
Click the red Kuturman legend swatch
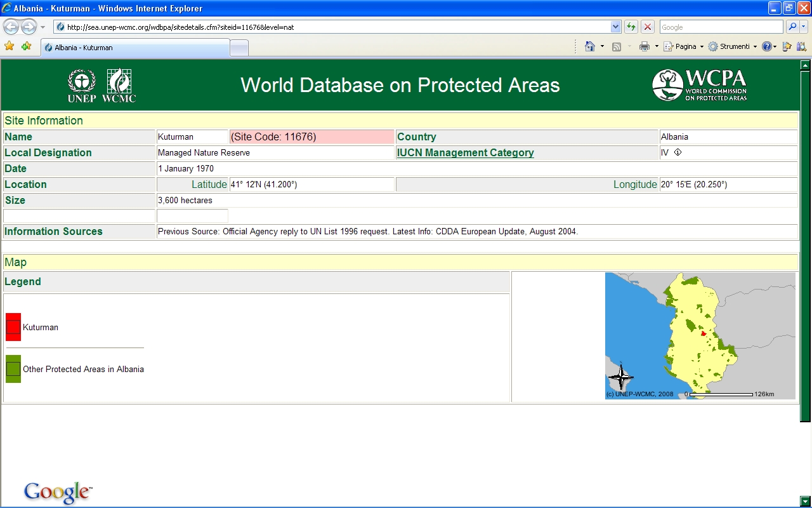tap(13, 327)
